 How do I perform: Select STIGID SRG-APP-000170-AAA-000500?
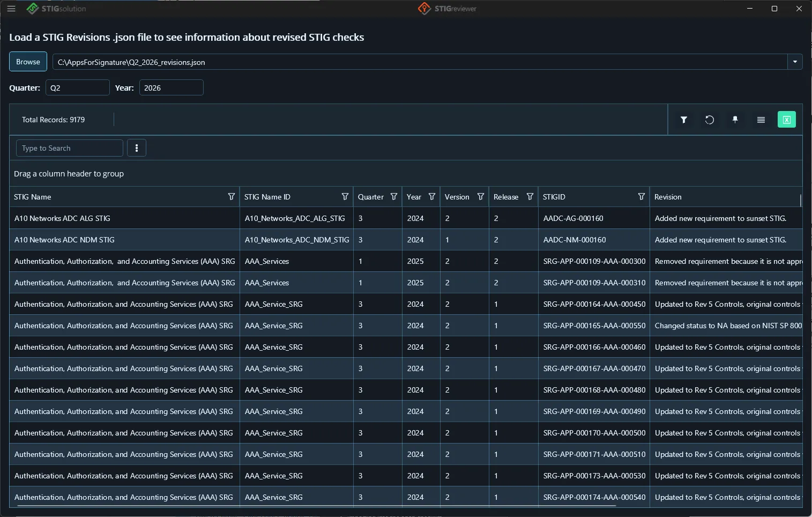pos(594,433)
